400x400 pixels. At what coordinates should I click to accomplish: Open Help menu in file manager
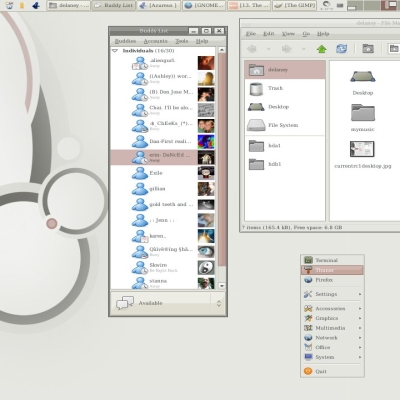coord(323,34)
